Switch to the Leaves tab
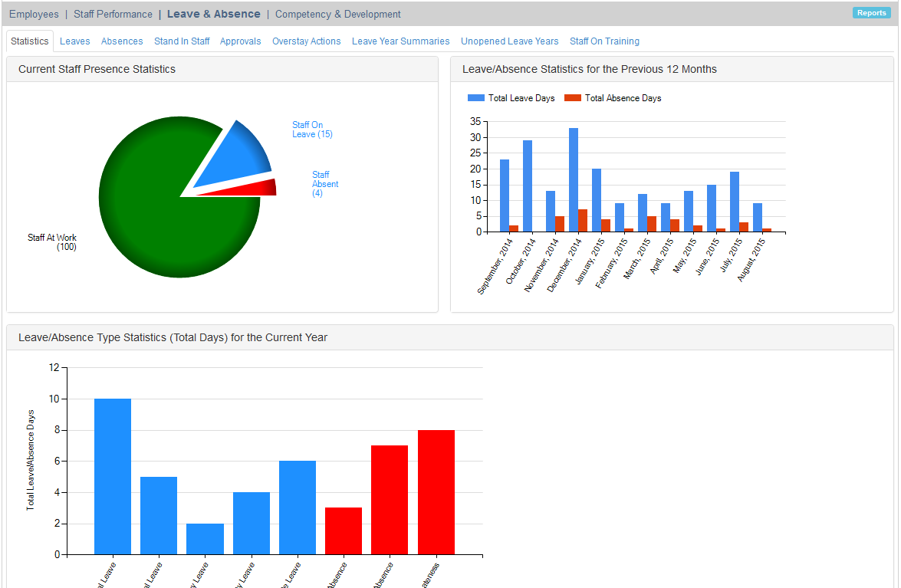901x588 pixels. coord(74,41)
